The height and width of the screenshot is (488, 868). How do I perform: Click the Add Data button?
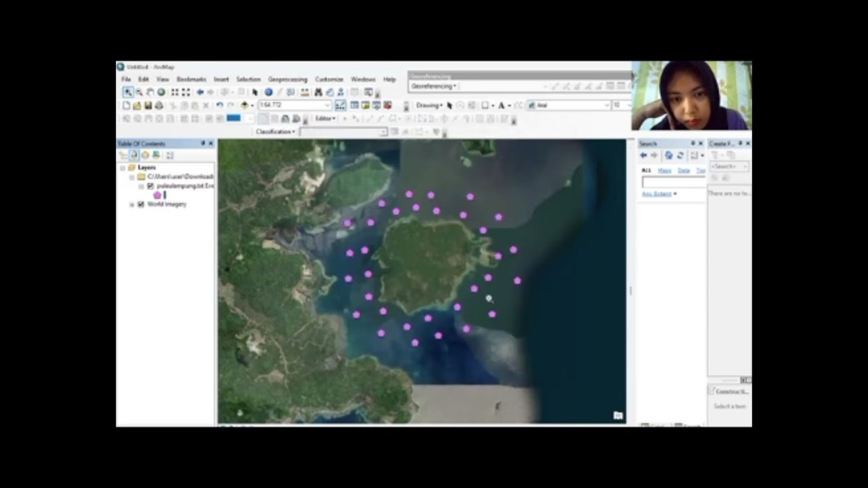tap(243, 105)
